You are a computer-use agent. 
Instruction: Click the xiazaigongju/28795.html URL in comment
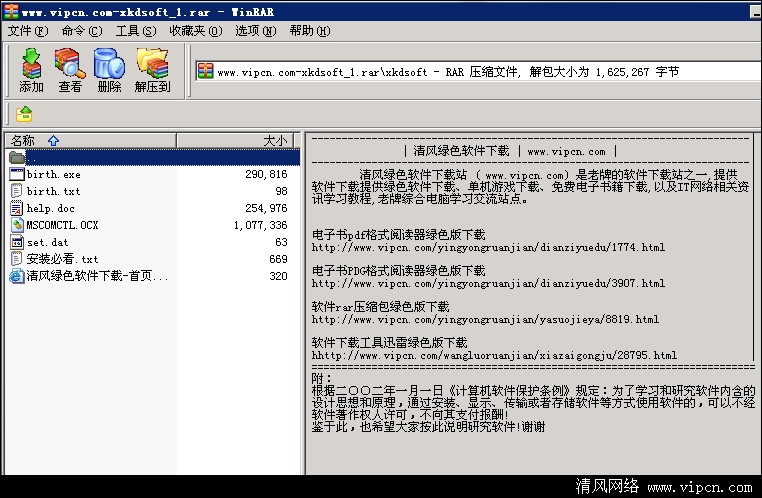click(x=494, y=355)
